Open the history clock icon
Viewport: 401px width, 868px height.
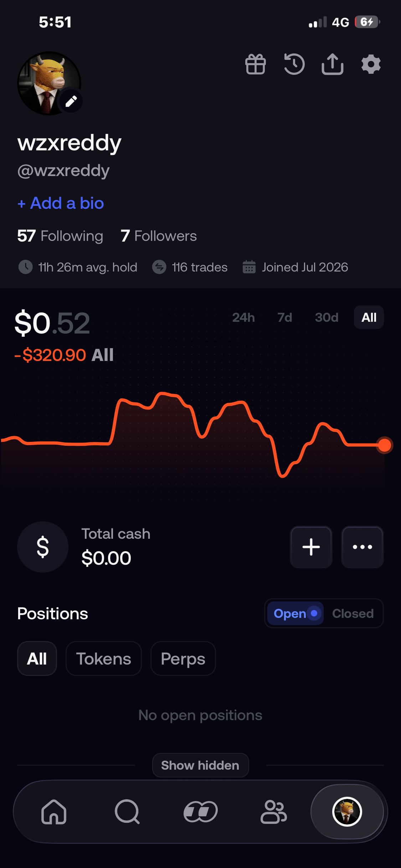point(294,64)
